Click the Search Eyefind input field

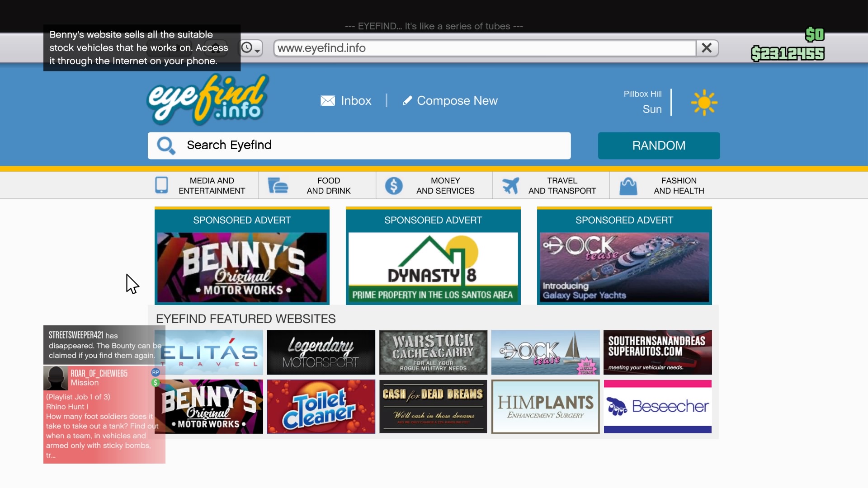click(359, 145)
